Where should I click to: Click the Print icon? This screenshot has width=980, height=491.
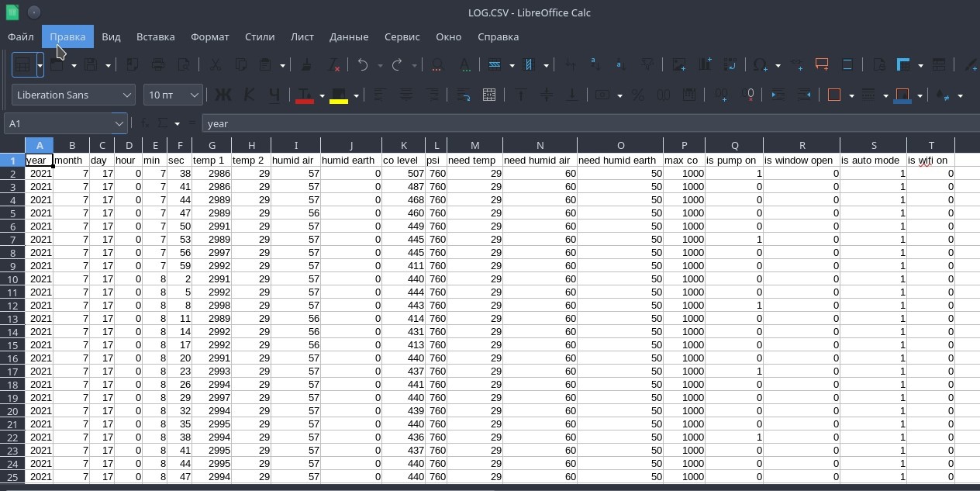coord(158,65)
